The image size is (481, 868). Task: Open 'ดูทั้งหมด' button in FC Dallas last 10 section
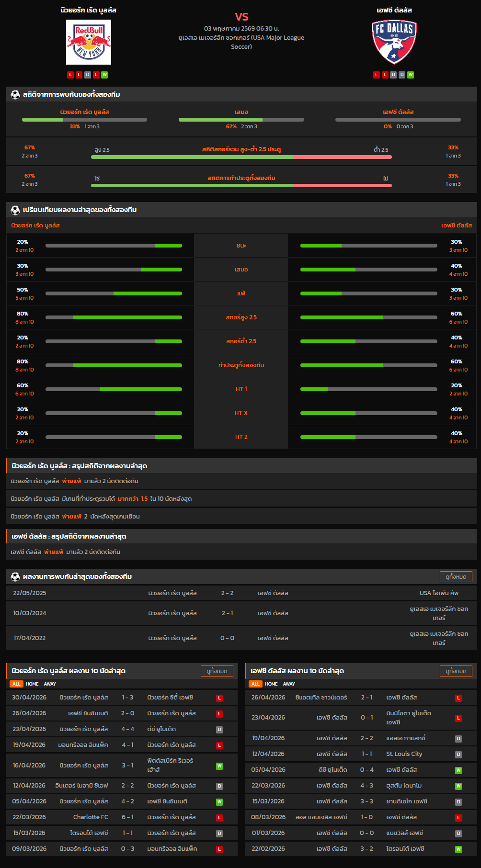pyautogui.click(x=456, y=671)
